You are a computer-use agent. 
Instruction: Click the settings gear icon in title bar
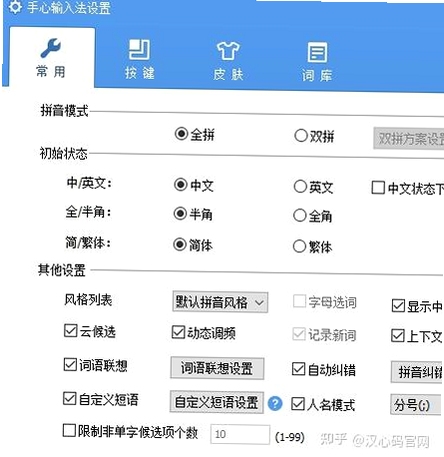click(15, 7)
